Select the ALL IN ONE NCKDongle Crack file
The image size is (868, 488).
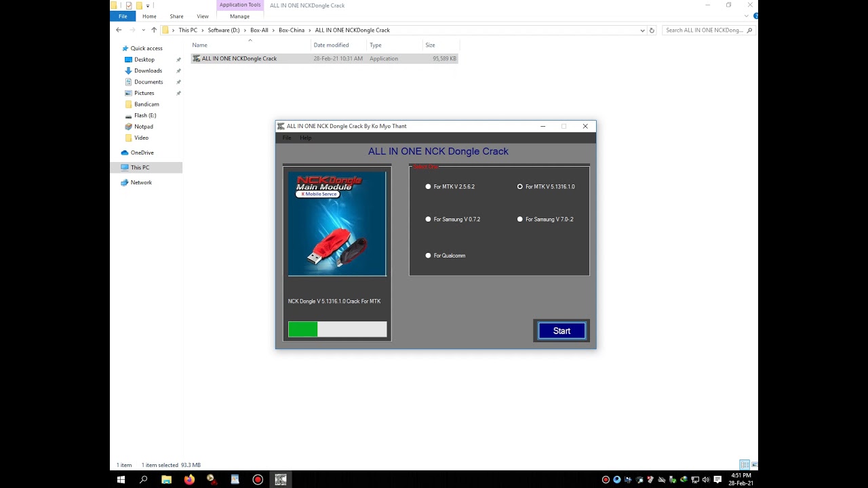coord(324,58)
